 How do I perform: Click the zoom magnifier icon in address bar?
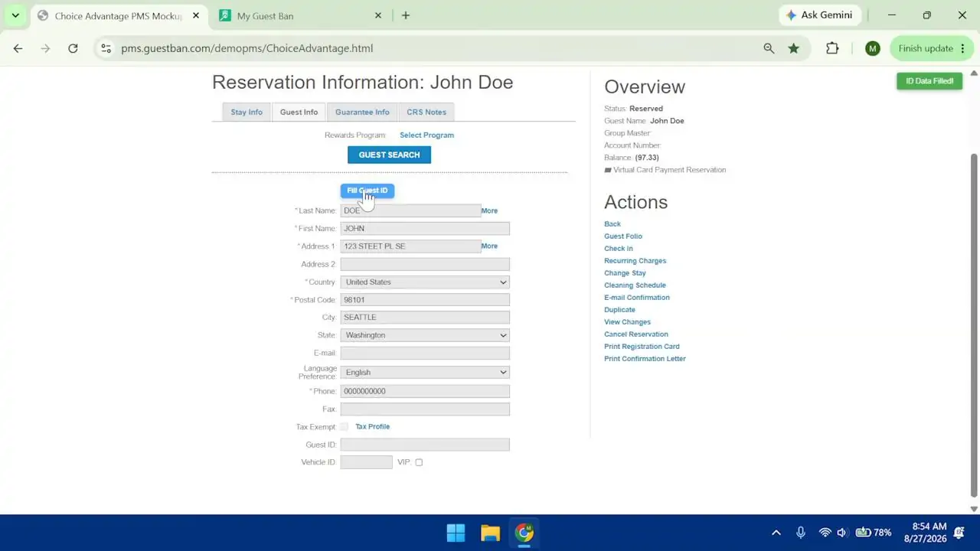coord(769,48)
